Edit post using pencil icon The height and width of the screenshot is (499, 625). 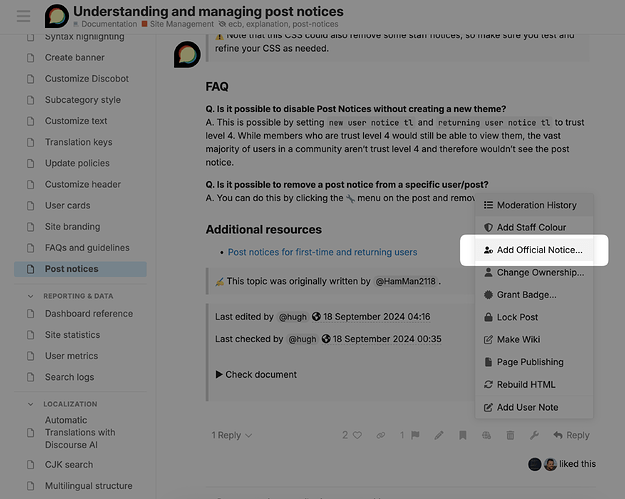pyautogui.click(x=439, y=435)
